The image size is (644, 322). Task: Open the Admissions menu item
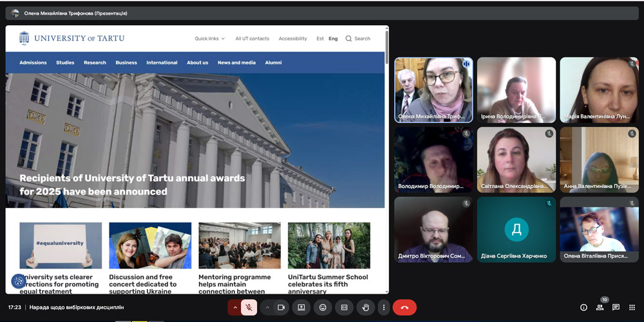click(x=33, y=62)
